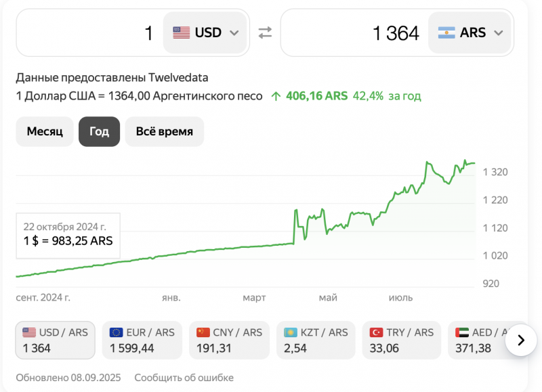Select the EUR / ARS pair chip
Viewport: 542px width, 392px height.
(142, 340)
